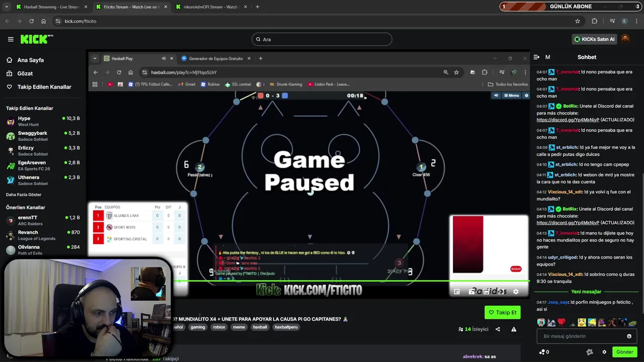Open the Erlizzy channel
The height and width of the screenshot is (362, 644).
pos(43,151)
